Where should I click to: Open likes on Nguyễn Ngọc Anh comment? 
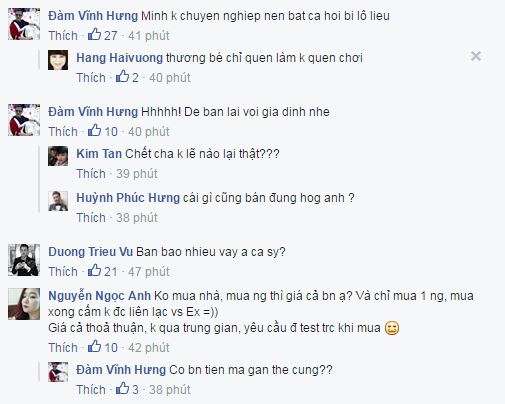(103, 347)
